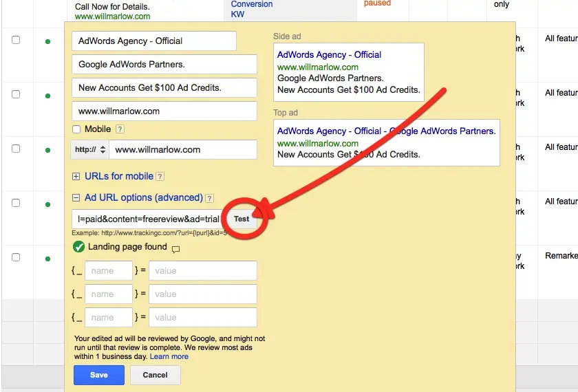Click the second custom parameter name field

pos(109,294)
